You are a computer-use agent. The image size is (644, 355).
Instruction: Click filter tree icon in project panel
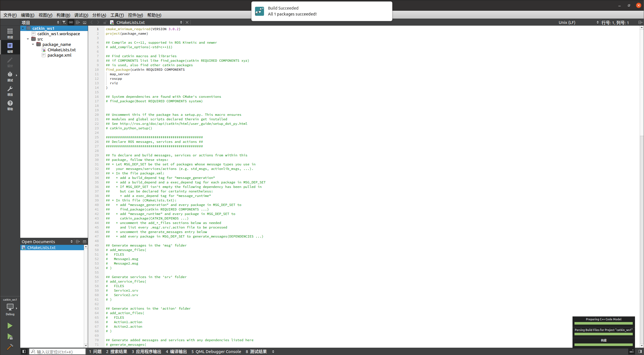64,22
